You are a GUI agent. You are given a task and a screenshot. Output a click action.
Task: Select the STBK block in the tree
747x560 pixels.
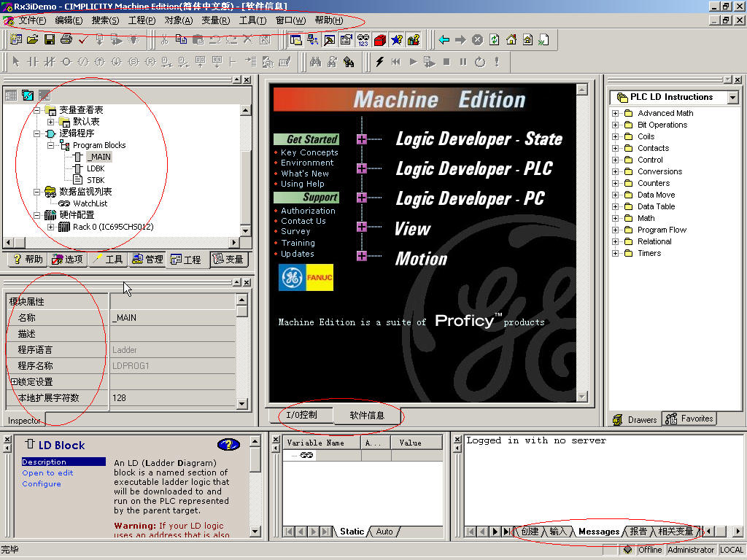pyautogui.click(x=96, y=180)
